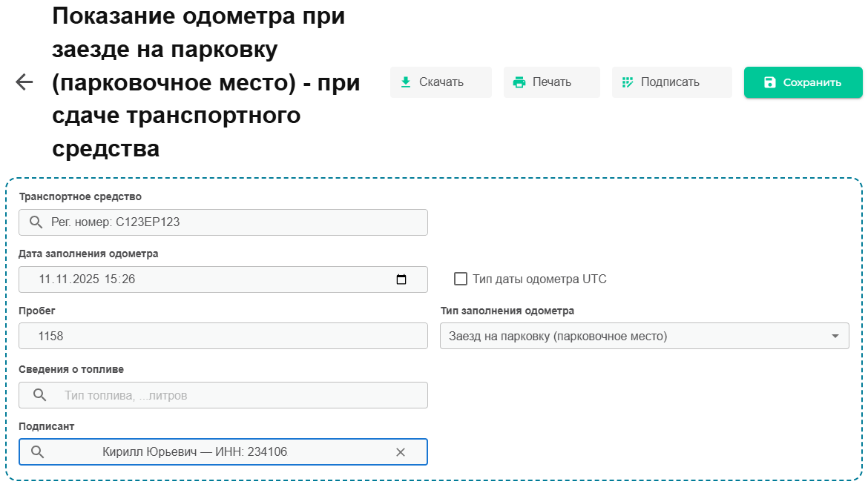The height and width of the screenshot is (490, 868).
Task: Click the floppy disk icon on Сохранить
Action: coord(769,82)
